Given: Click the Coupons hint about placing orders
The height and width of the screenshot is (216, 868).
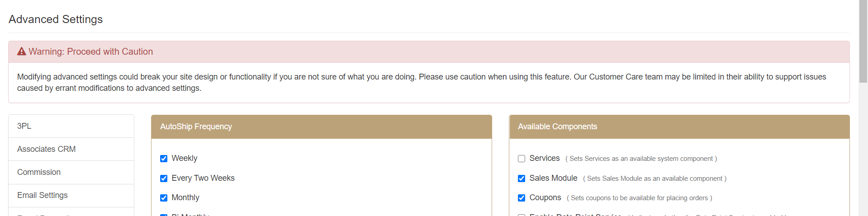Looking at the screenshot, I should [639, 198].
